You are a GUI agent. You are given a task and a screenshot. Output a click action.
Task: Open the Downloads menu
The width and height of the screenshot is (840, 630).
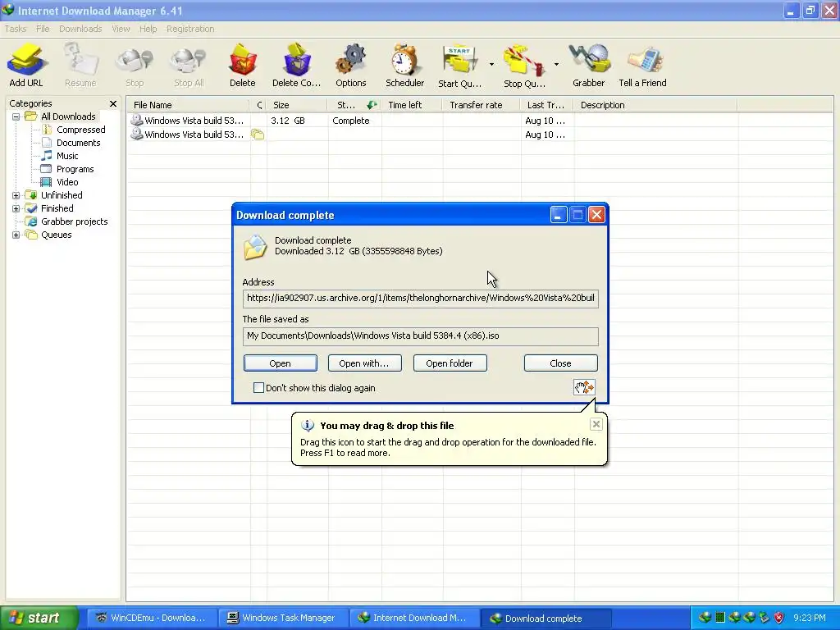pyautogui.click(x=80, y=29)
